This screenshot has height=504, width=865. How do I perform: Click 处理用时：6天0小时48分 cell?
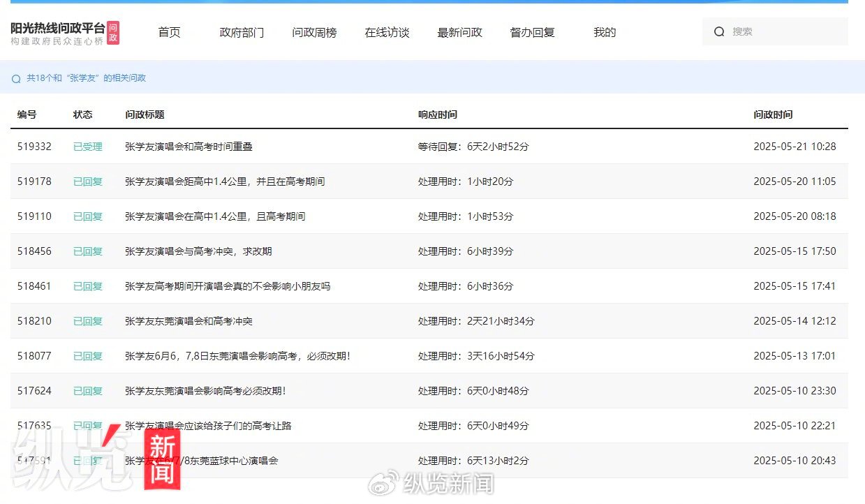click(473, 391)
